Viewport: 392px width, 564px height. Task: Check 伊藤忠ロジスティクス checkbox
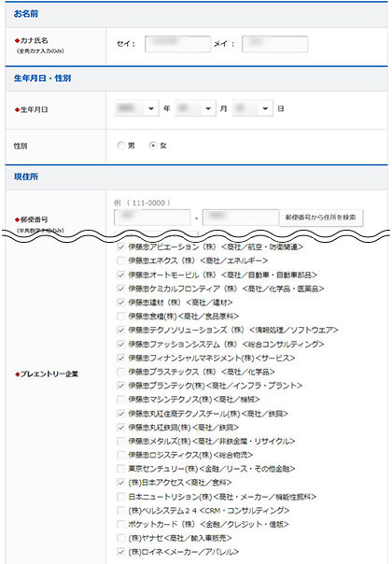pyautogui.click(x=121, y=455)
